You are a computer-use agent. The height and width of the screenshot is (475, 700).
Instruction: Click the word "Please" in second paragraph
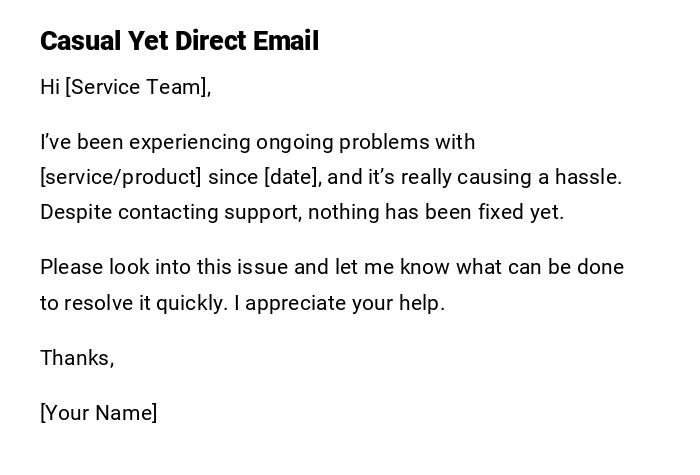[71, 267]
